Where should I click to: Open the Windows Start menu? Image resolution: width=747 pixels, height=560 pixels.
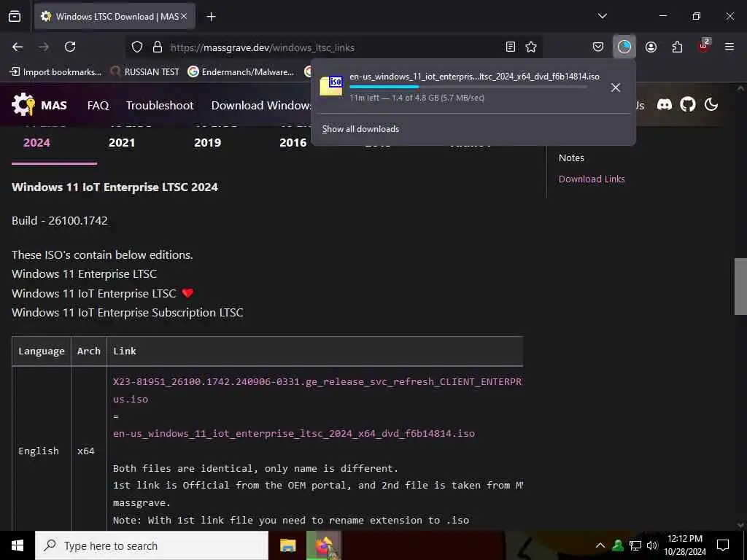point(18,545)
